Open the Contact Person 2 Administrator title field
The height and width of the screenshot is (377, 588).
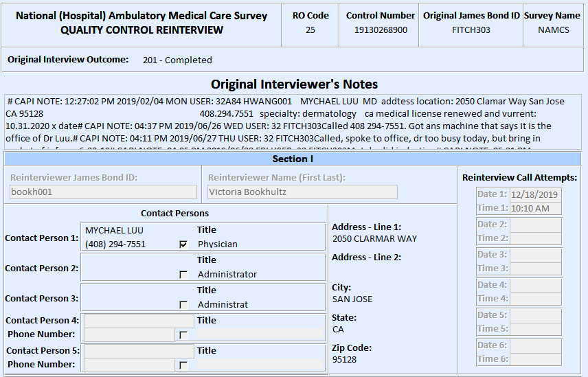(260, 274)
